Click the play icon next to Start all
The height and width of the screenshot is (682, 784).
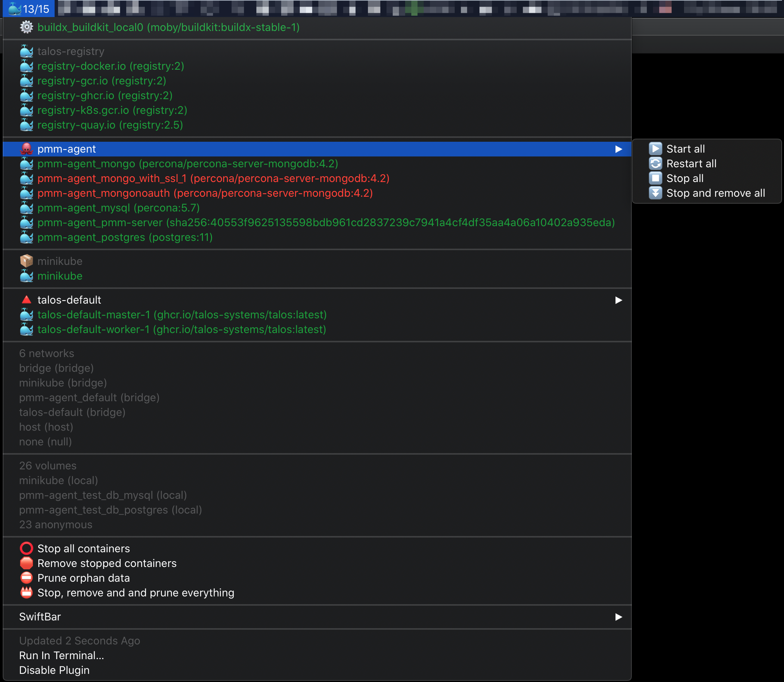coord(655,149)
